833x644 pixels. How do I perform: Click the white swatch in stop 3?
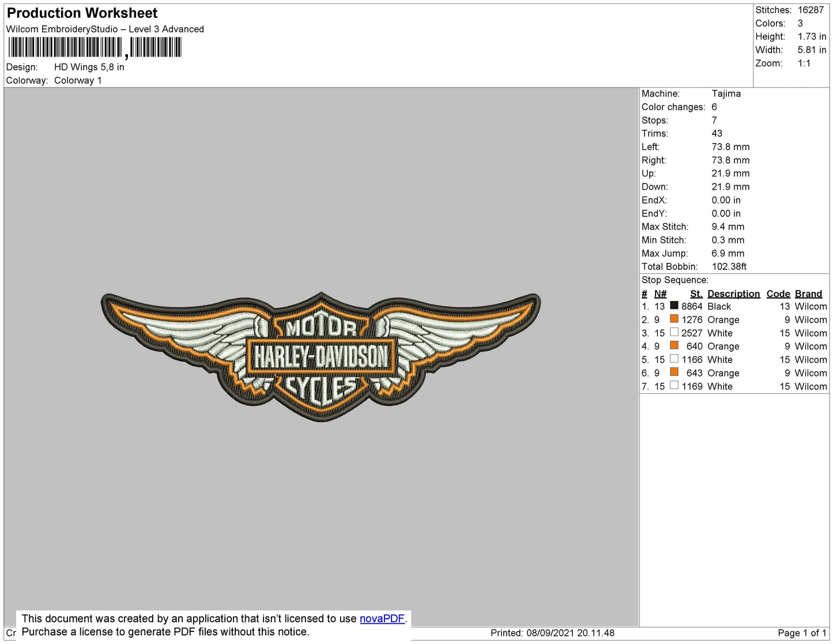point(674,332)
